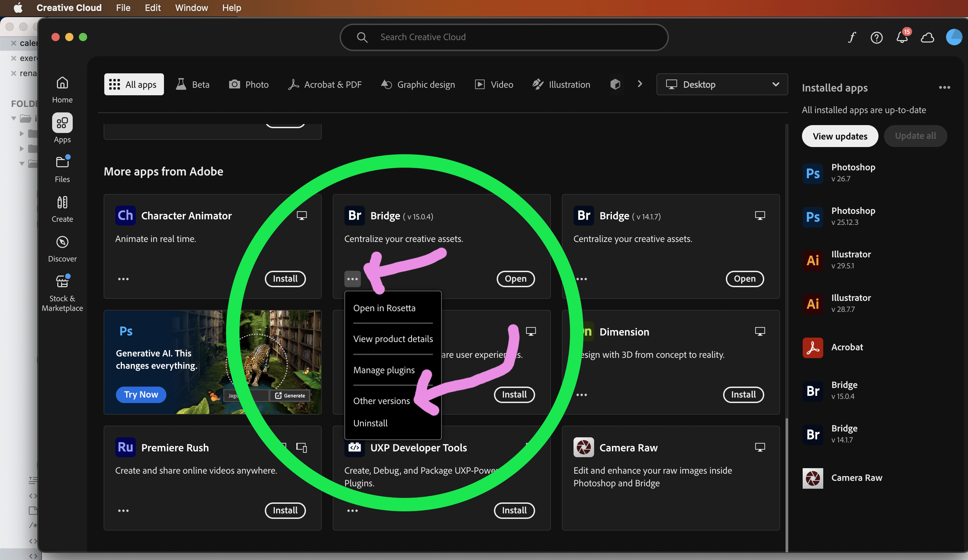
Task: Open Installed apps more options menu
Action: tap(944, 87)
